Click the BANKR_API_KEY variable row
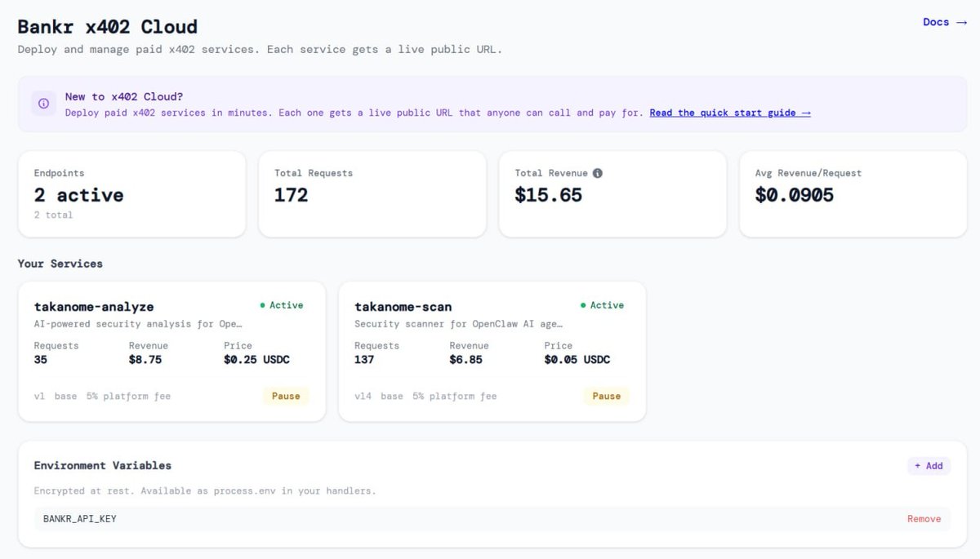Viewport: 980px width, 559px height. 492,519
